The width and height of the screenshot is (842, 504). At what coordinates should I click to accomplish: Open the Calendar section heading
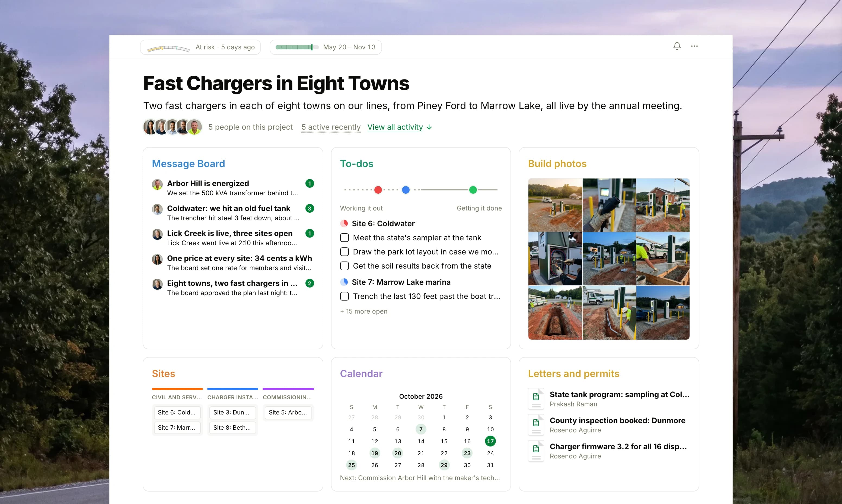[361, 374]
